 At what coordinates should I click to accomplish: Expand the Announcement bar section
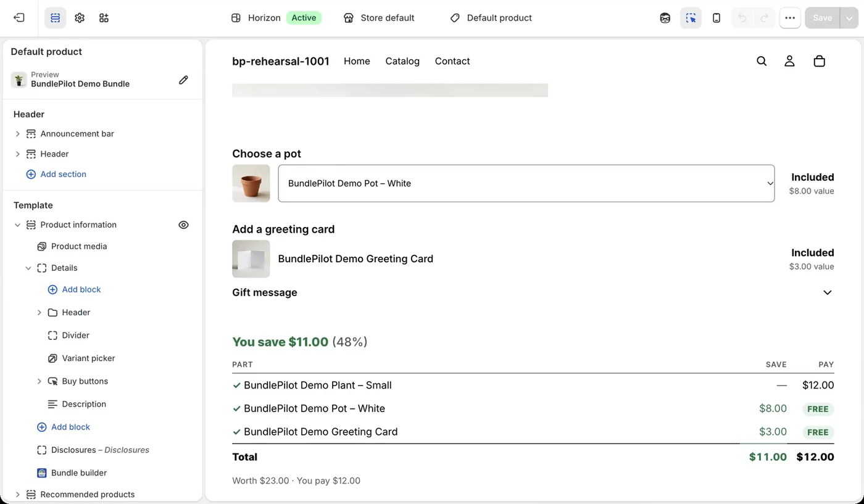click(x=17, y=134)
